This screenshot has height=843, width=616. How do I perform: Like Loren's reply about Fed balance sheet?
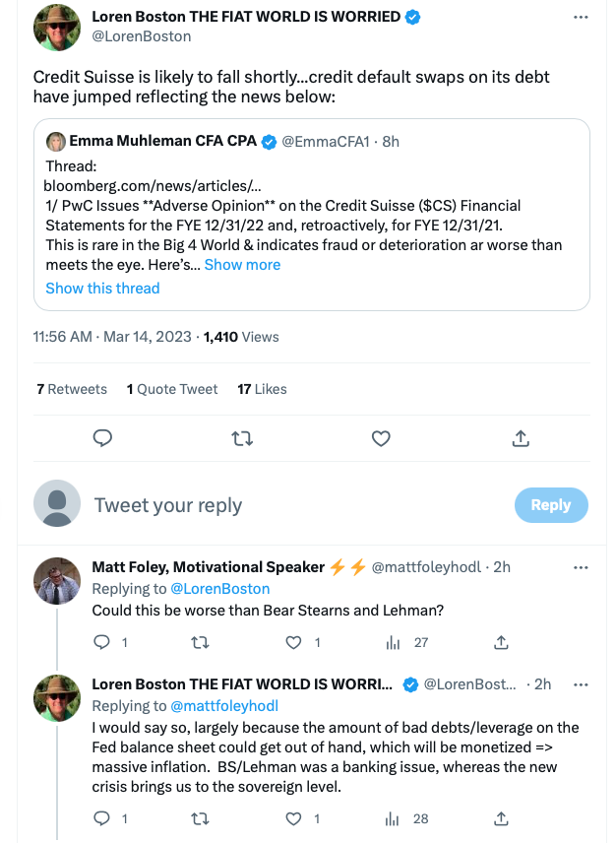coord(293,818)
